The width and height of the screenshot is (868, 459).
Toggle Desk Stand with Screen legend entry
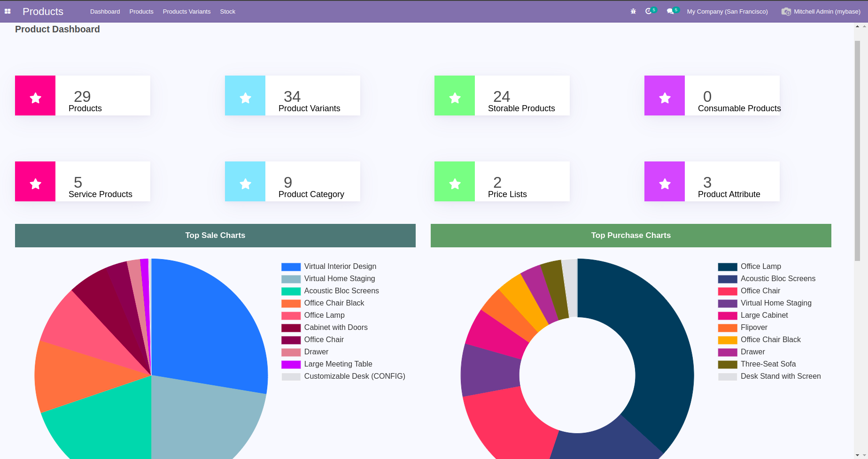pyautogui.click(x=769, y=376)
